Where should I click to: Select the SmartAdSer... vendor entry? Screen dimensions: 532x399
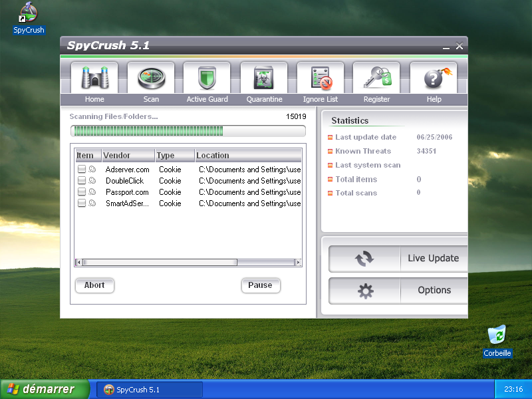click(x=127, y=203)
